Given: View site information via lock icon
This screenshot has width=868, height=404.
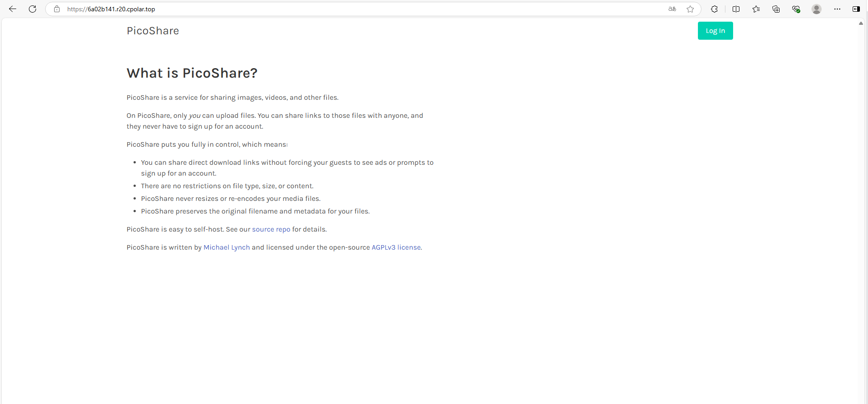Looking at the screenshot, I should (57, 9).
